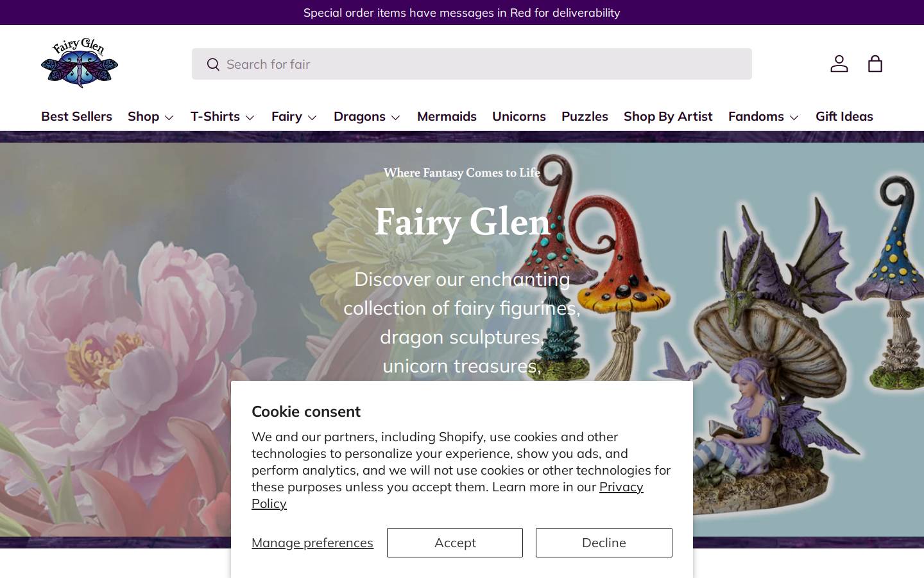Image resolution: width=924 pixels, height=578 pixels.
Task: Expand the T-Shirts dropdown menu
Action: 223,116
